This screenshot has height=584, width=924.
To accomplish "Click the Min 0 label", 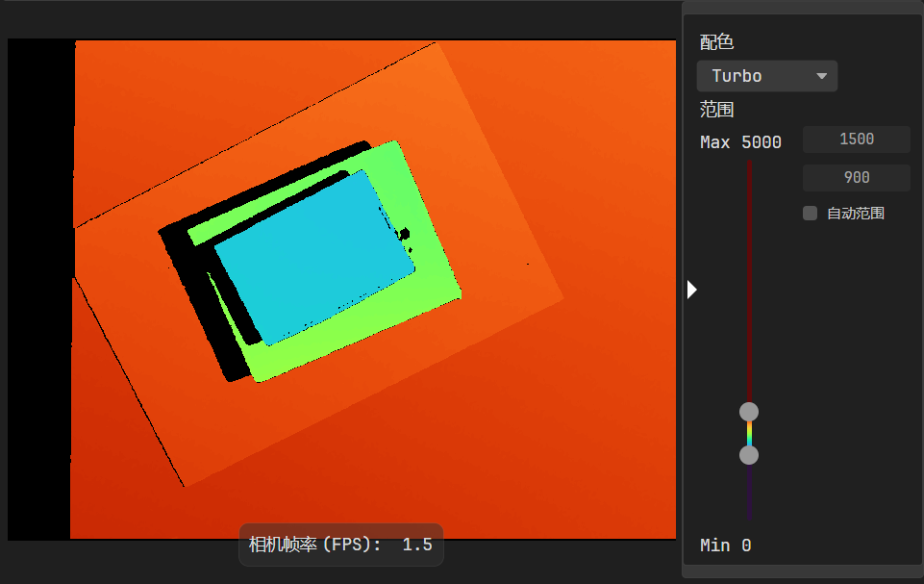I will click(725, 546).
